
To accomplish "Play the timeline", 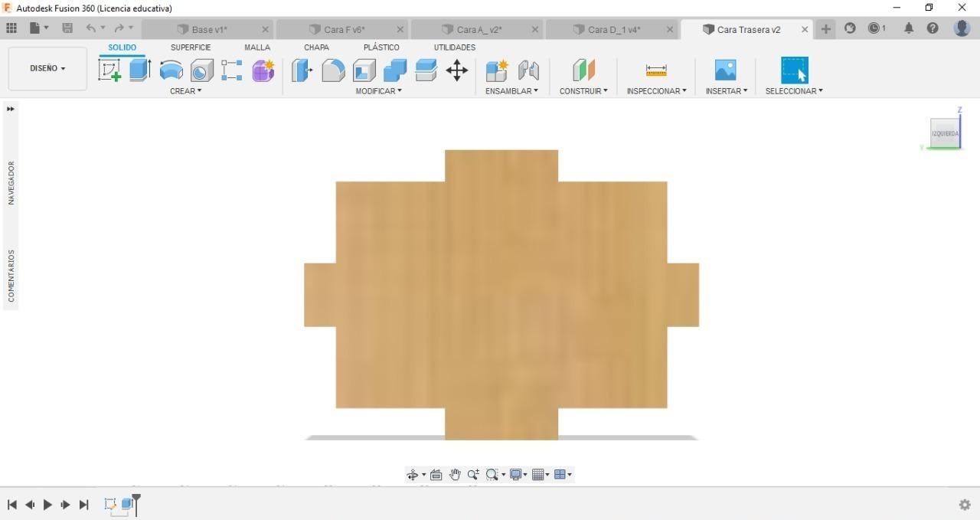I will point(47,505).
